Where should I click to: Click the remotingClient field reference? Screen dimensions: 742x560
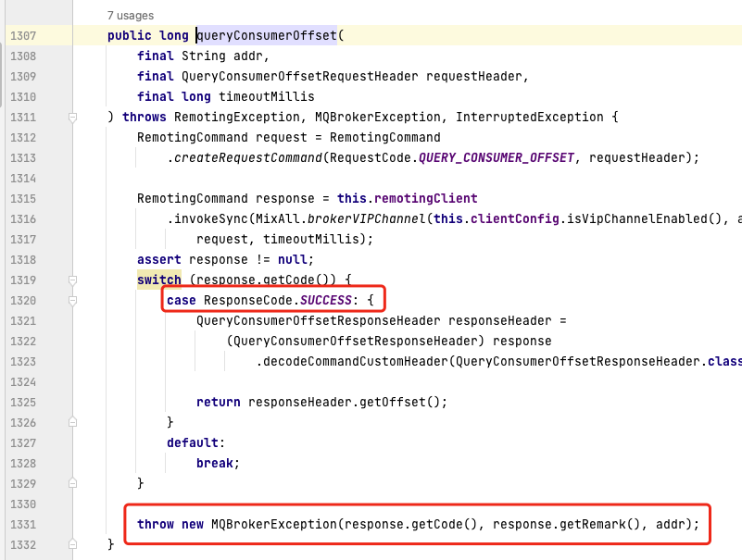428,198
